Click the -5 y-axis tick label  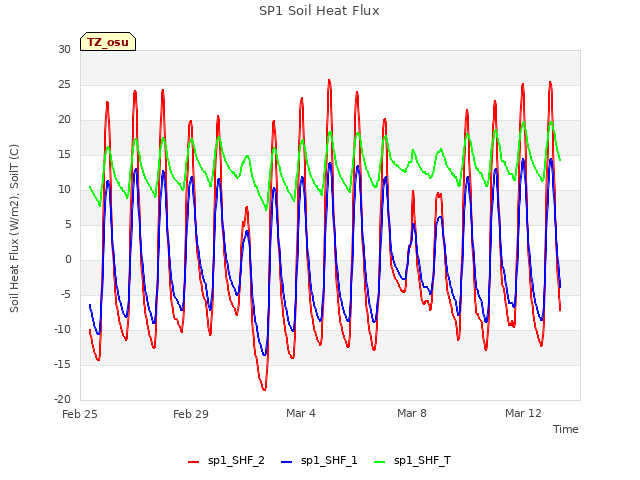click(x=65, y=295)
